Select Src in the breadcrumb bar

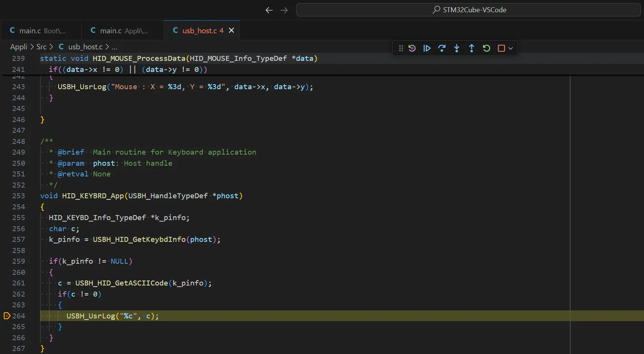tap(41, 47)
